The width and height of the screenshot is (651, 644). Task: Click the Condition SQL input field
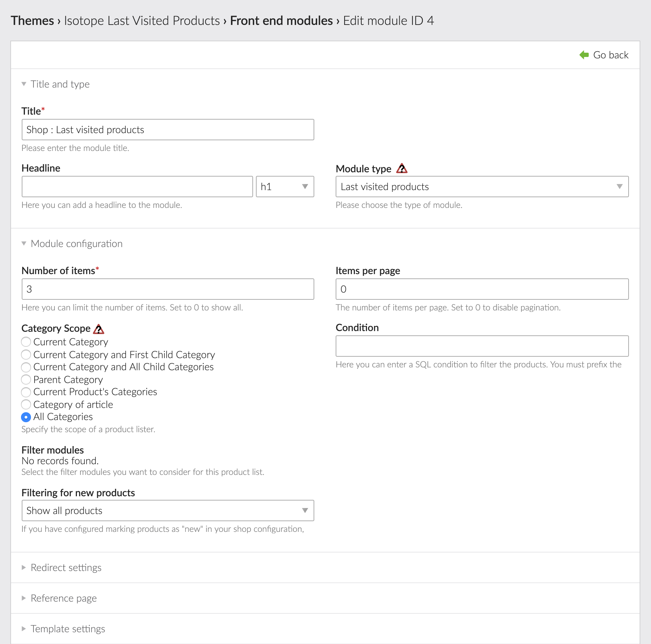(x=482, y=346)
